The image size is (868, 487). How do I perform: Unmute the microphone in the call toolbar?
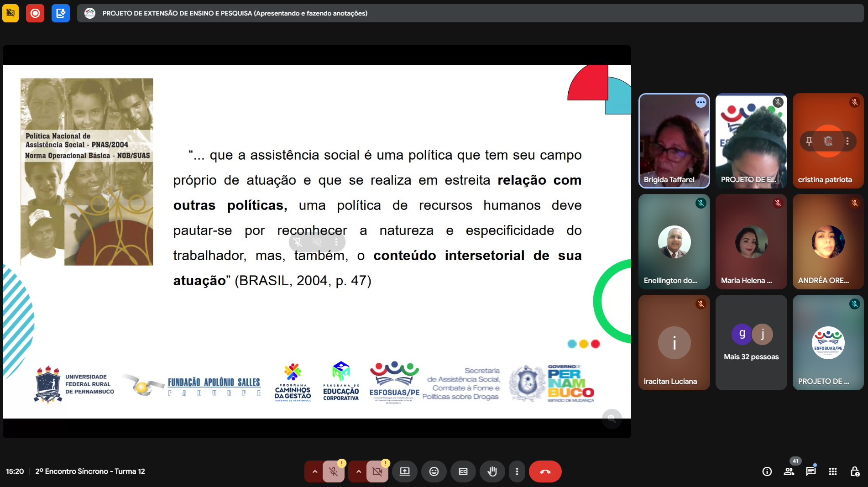coord(334,471)
